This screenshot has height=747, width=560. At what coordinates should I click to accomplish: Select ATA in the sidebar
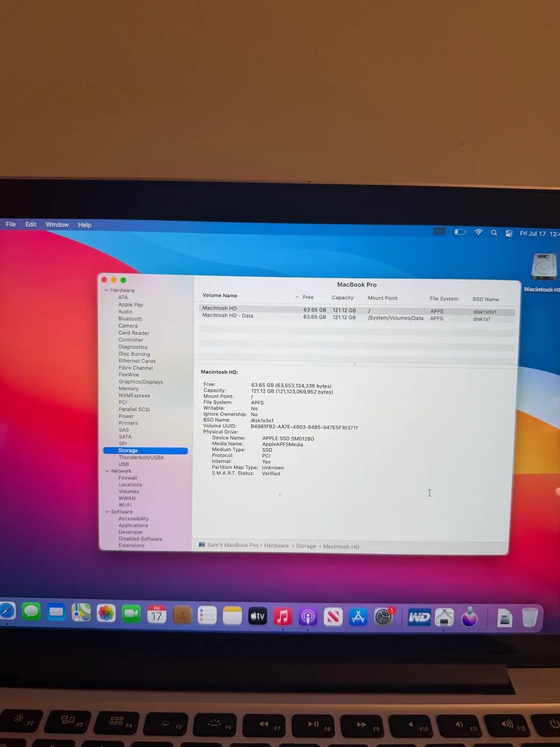coord(123,297)
